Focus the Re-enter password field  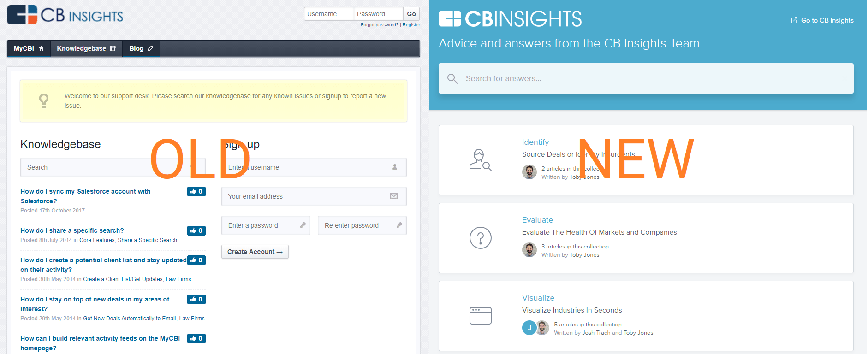(x=363, y=225)
